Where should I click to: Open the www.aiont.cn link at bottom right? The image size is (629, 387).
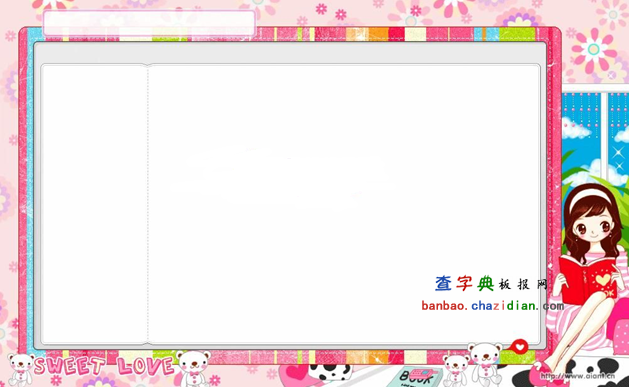577,376
